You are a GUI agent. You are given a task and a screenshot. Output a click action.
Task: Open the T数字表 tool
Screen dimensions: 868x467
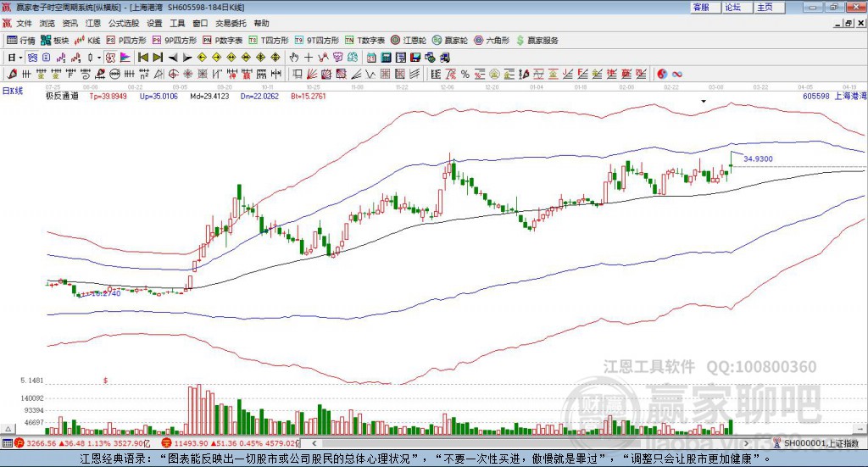click(x=364, y=41)
